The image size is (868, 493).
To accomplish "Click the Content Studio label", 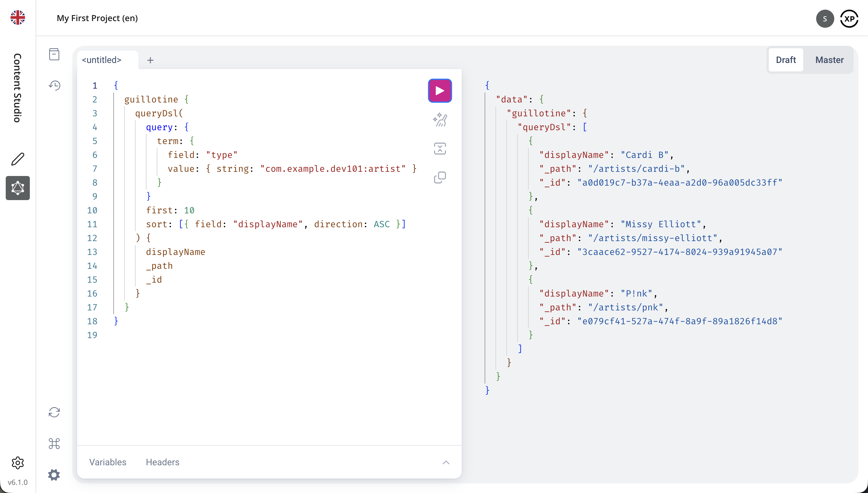I will coord(17,88).
